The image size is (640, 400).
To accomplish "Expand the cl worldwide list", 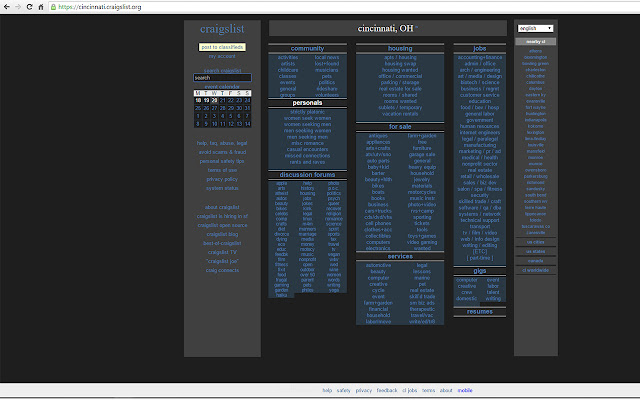I will pyautogui.click(x=535, y=270).
